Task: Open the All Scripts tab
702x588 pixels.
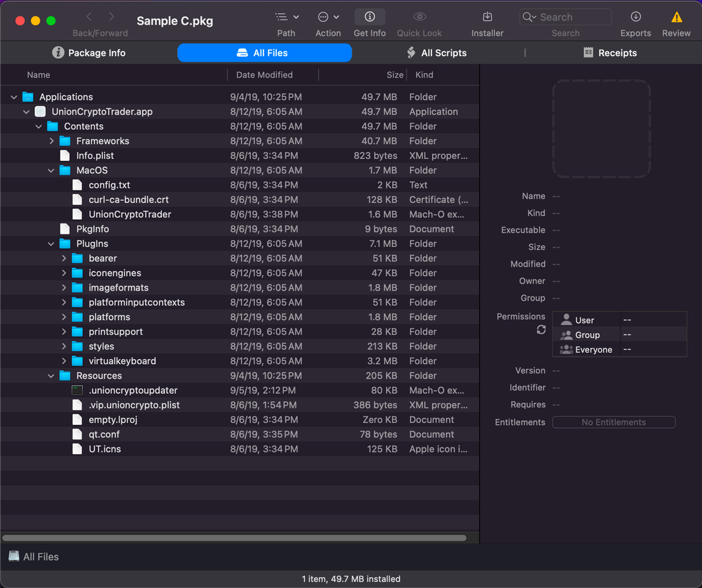Action: pyautogui.click(x=437, y=53)
